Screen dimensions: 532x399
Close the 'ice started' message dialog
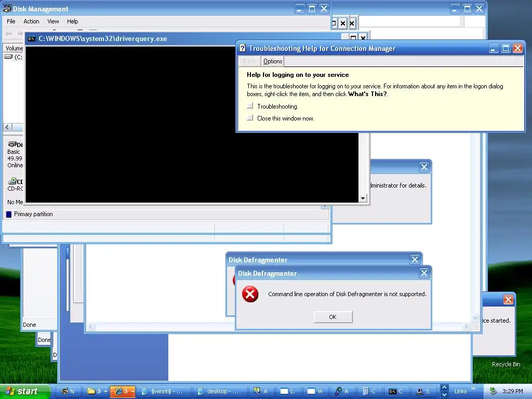(x=508, y=300)
